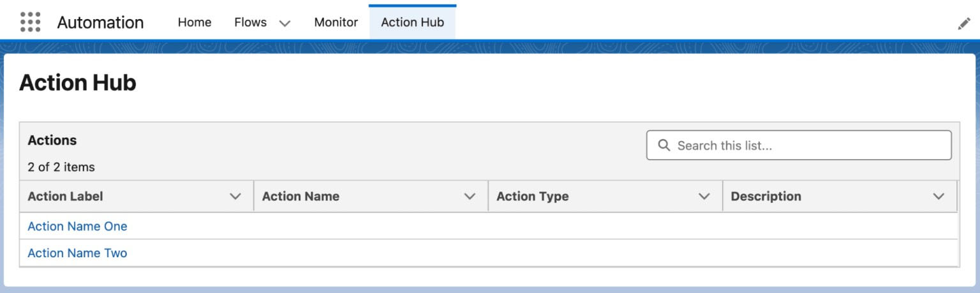Viewport: 980px width, 293px height.
Task: Expand the Flows tab dropdown chevron
Action: click(x=285, y=23)
